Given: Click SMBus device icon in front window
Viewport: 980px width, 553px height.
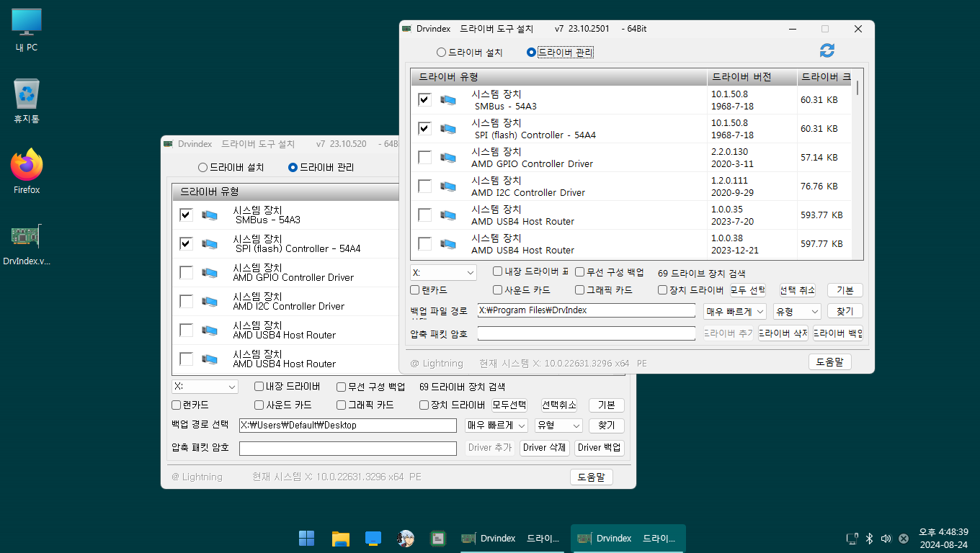Looking at the screenshot, I should [x=448, y=100].
